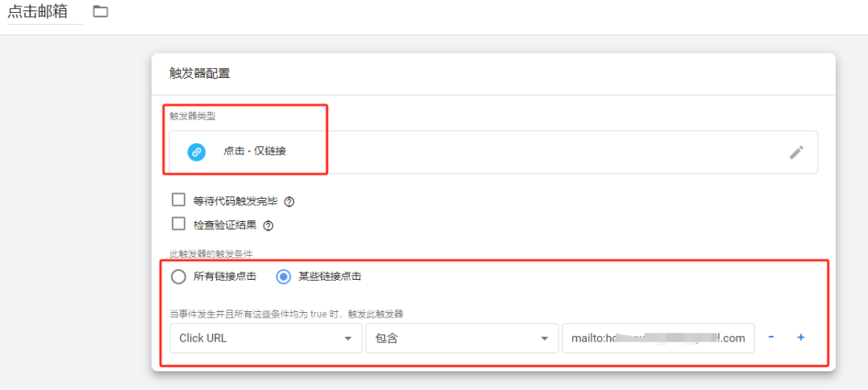
Task: Edit trigger type with pencil icon
Action: point(796,152)
